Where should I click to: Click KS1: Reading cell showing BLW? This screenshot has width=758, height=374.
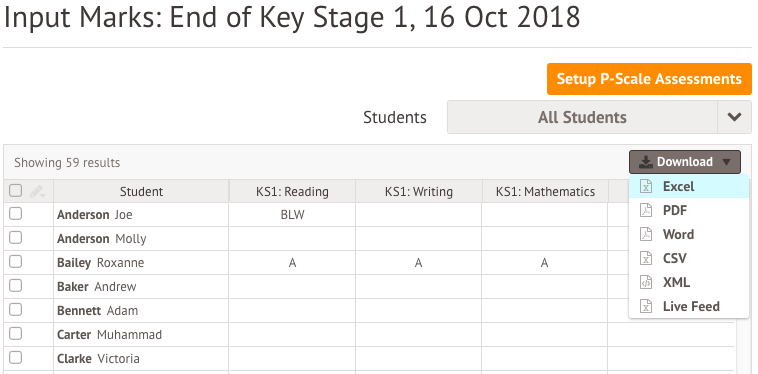[x=292, y=215]
